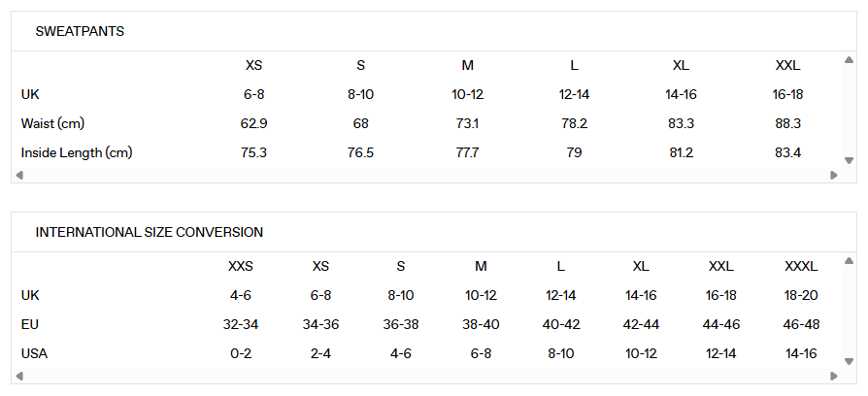This screenshot has width=868, height=396.
Task: Click the EU row label
Action: click(30, 324)
